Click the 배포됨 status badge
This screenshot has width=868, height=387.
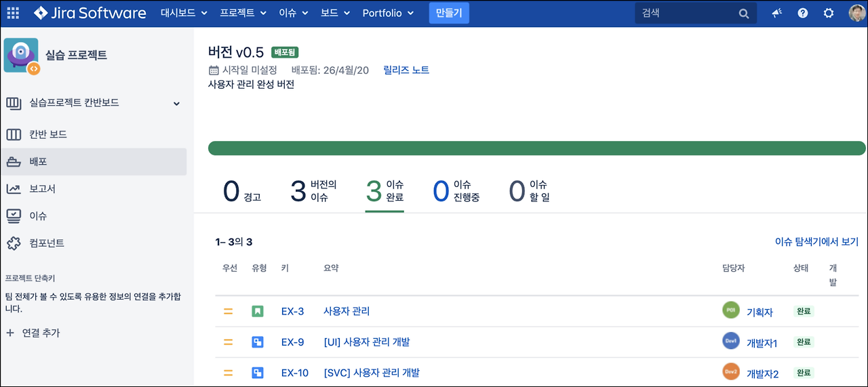(x=285, y=52)
